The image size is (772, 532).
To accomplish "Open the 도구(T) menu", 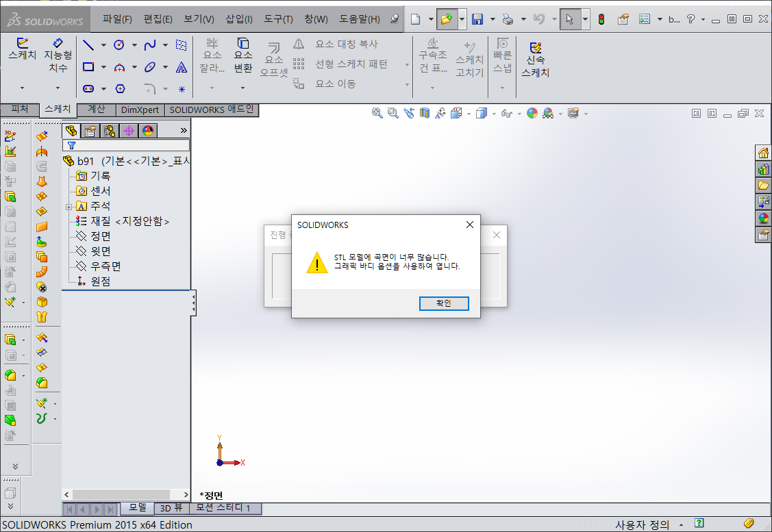I will [278, 18].
